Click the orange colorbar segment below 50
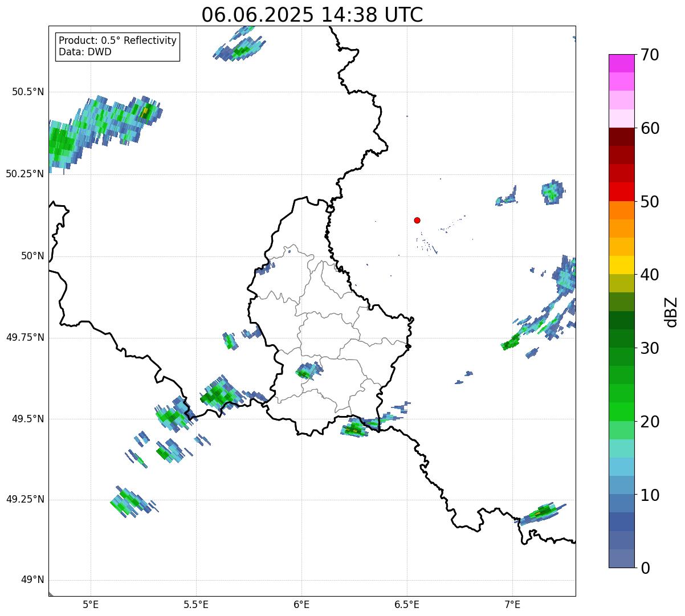 (622, 210)
